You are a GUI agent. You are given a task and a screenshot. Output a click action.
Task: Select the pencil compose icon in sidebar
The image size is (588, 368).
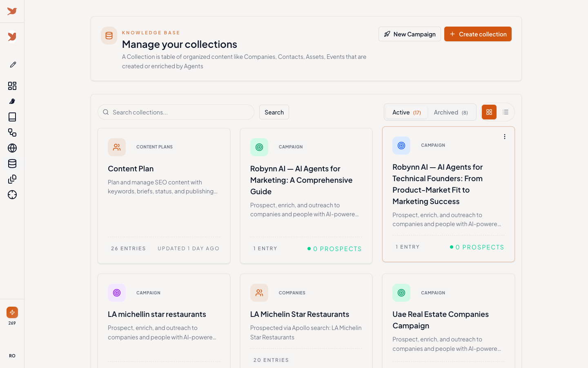12,65
